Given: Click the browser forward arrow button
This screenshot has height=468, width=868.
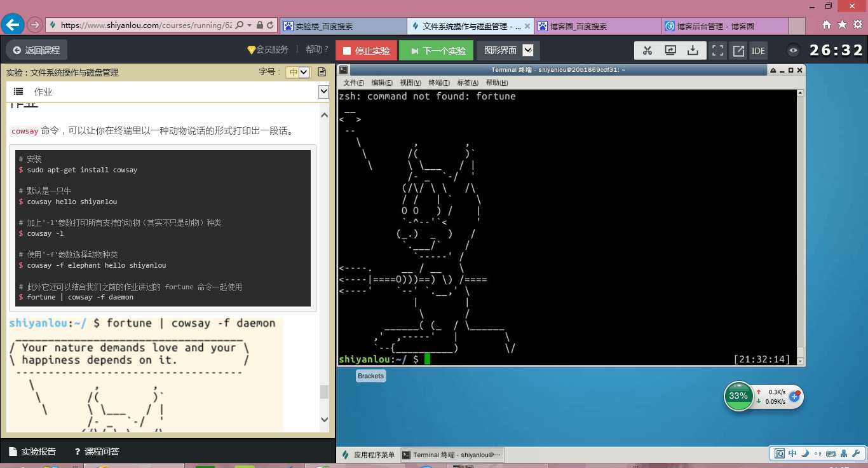Looking at the screenshot, I should (x=35, y=25).
